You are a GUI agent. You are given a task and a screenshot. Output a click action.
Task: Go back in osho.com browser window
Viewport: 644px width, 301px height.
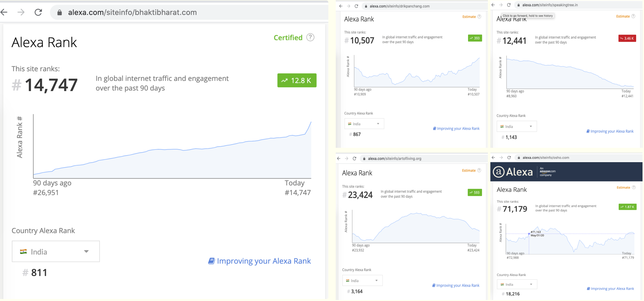(493, 158)
